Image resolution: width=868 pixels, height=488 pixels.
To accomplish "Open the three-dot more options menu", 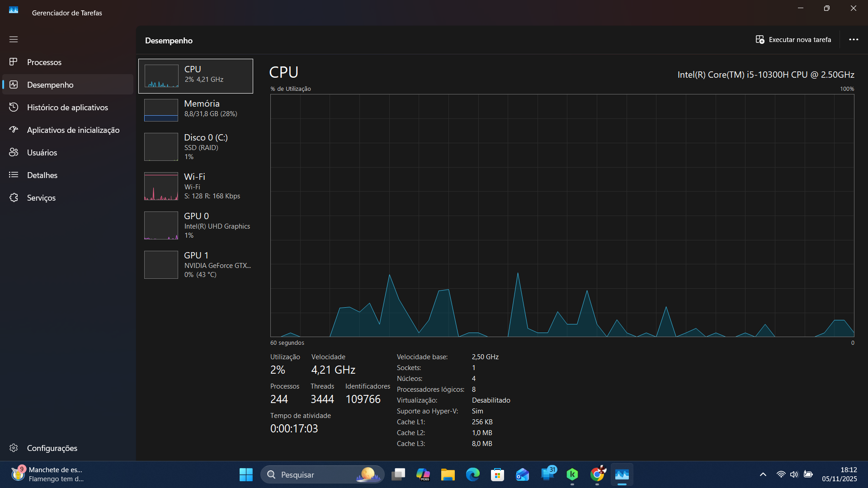I will [854, 40].
